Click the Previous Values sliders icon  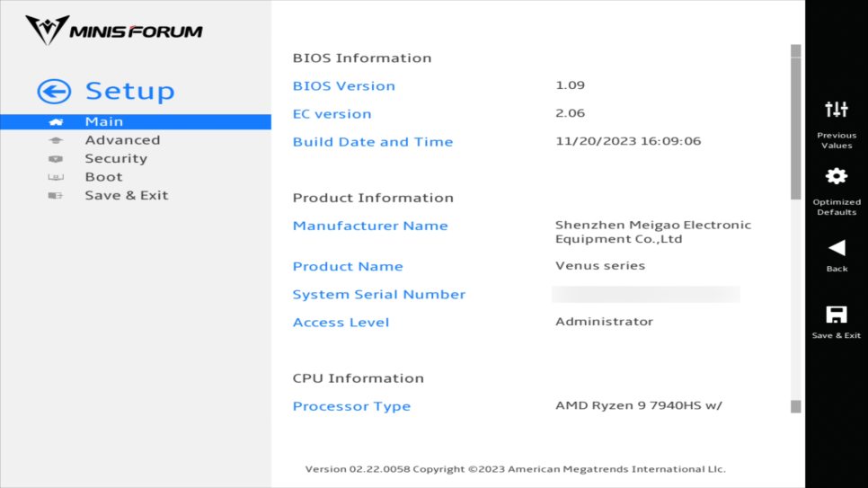point(836,110)
